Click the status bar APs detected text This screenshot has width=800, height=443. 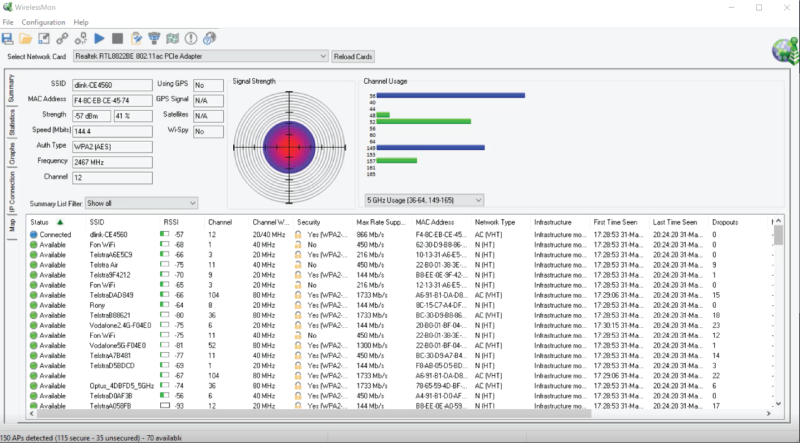point(90,438)
